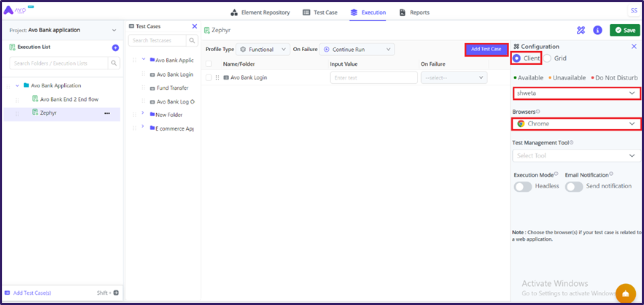
Task: Open the blue info icon near Save
Action: [597, 30]
